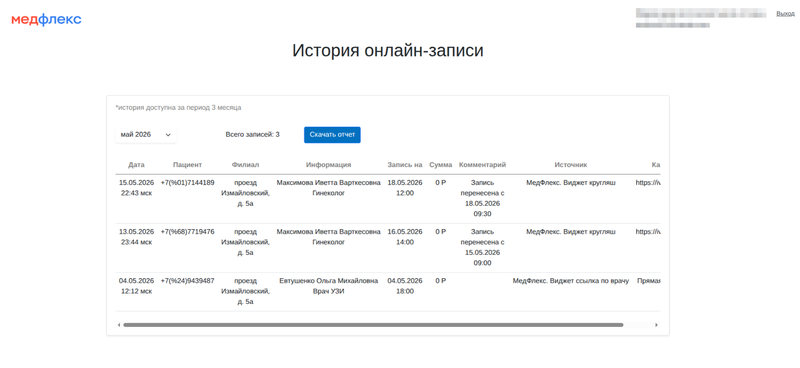Viewport: 800px width, 368px height.
Task: Select date cell 15.05.2026 22:43 мск
Action: click(136, 188)
